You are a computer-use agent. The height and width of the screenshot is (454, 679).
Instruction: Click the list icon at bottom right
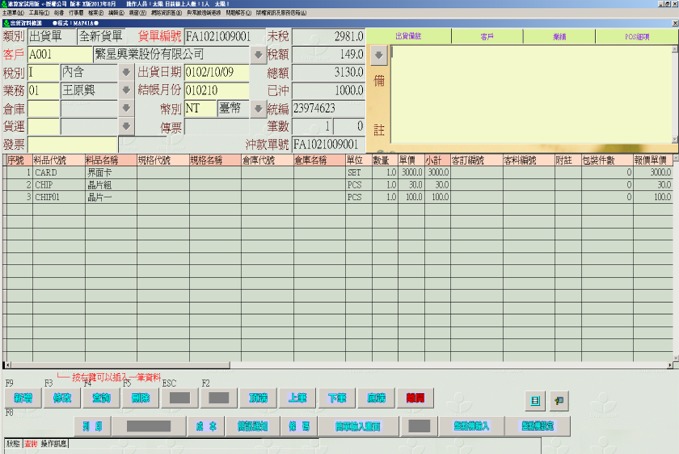536,399
